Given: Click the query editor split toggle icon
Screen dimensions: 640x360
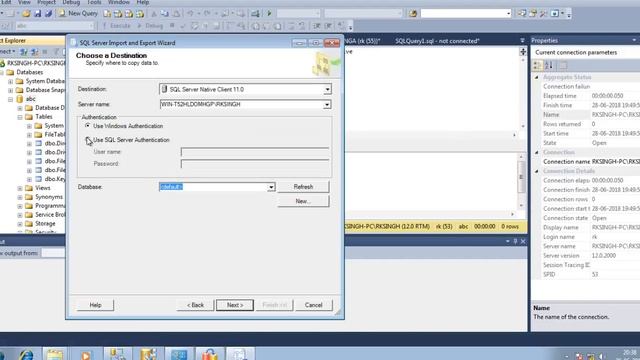Looking at the screenshot, I should point(523,51).
